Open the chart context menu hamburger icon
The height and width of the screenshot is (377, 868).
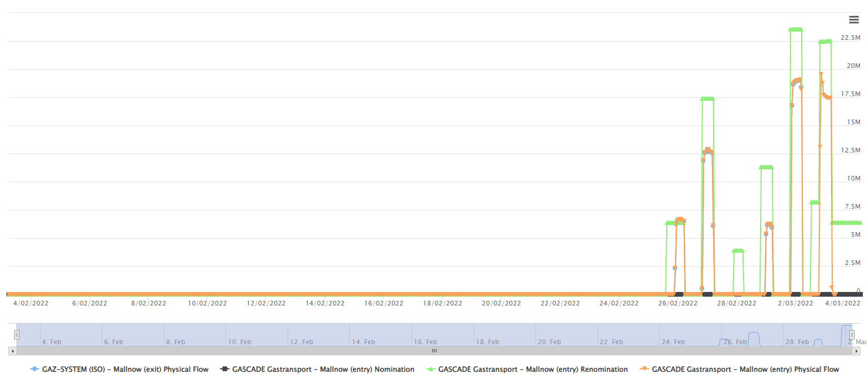point(854,20)
